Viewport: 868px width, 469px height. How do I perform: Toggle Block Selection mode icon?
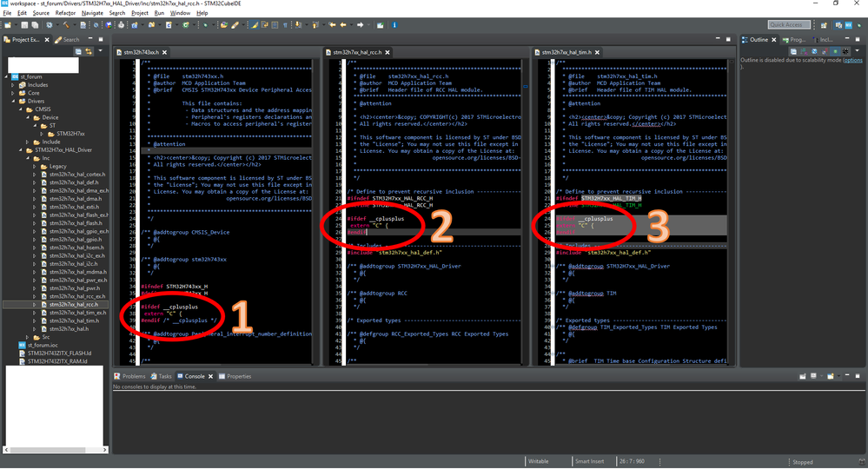point(274,25)
